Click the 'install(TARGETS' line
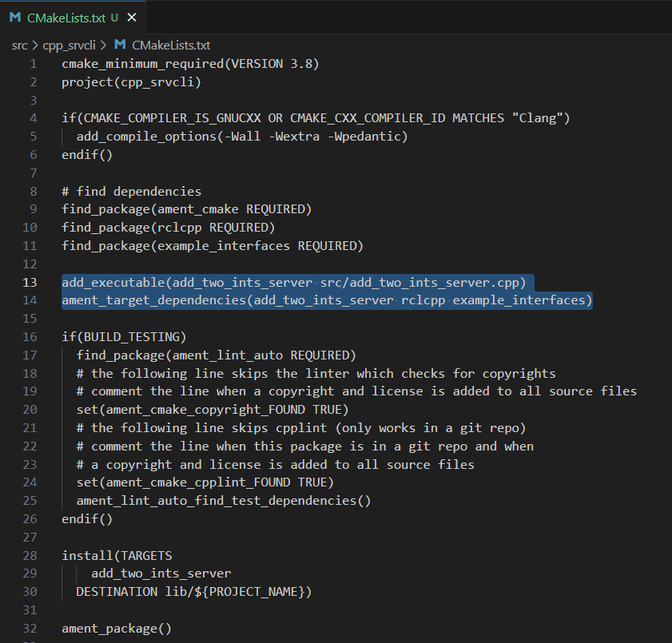672x643 pixels. pyautogui.click(x=117, y=556)
